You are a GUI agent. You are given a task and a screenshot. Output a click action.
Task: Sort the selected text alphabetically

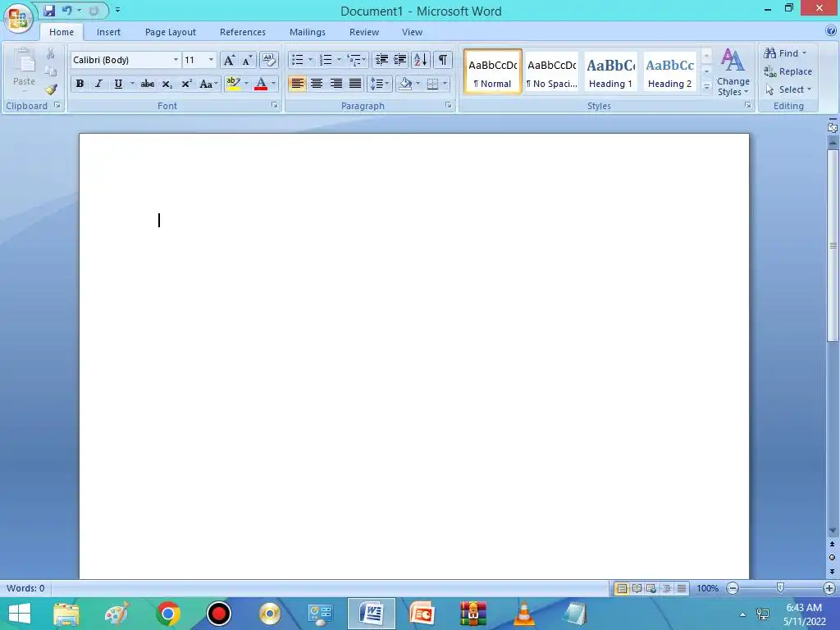point(421,60)
